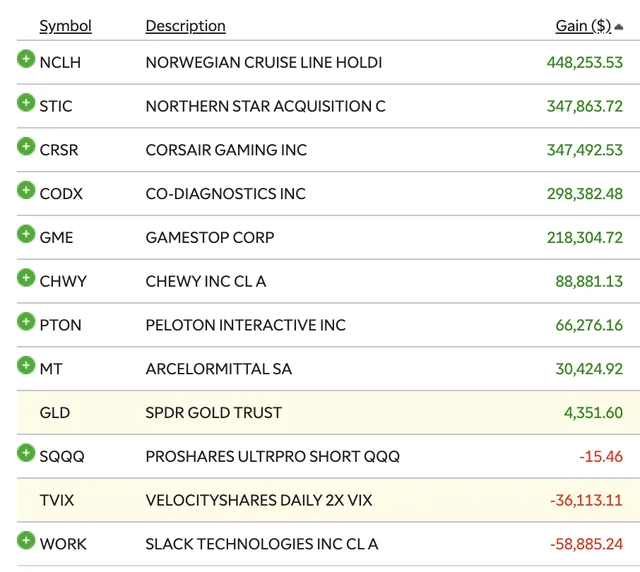640x572 pixels.
Task: Click the gain value 218,304.72
Action: coord(584,238)
